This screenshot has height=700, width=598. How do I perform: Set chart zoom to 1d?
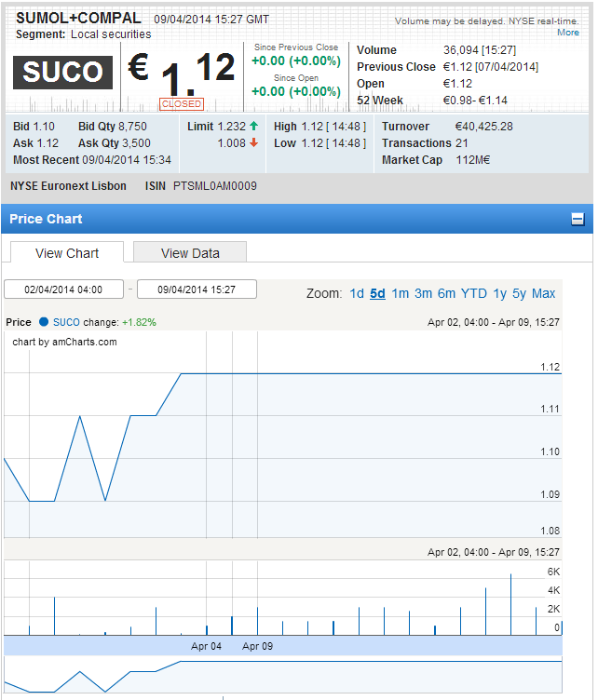tap(357, 293)
